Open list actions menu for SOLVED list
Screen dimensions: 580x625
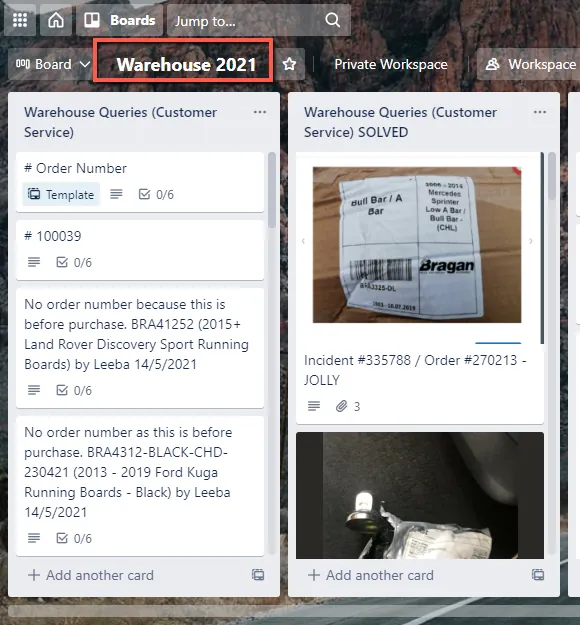(x=540, y=112)
